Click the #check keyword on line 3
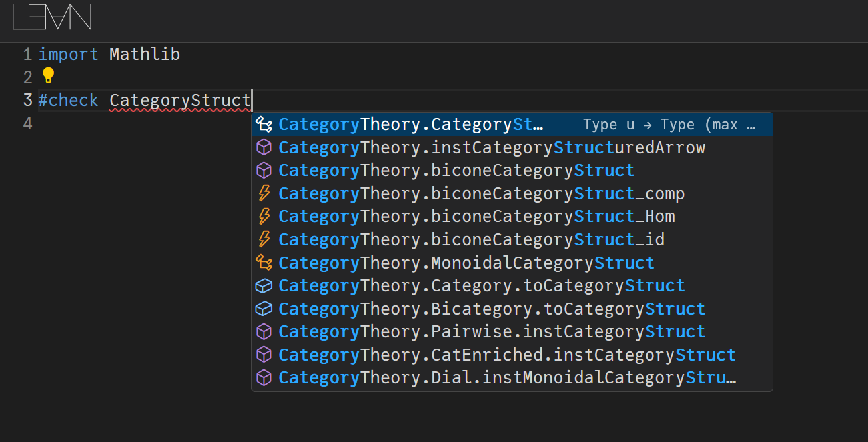The height and width of the screenshot is (442, 868). click(68, 101)
